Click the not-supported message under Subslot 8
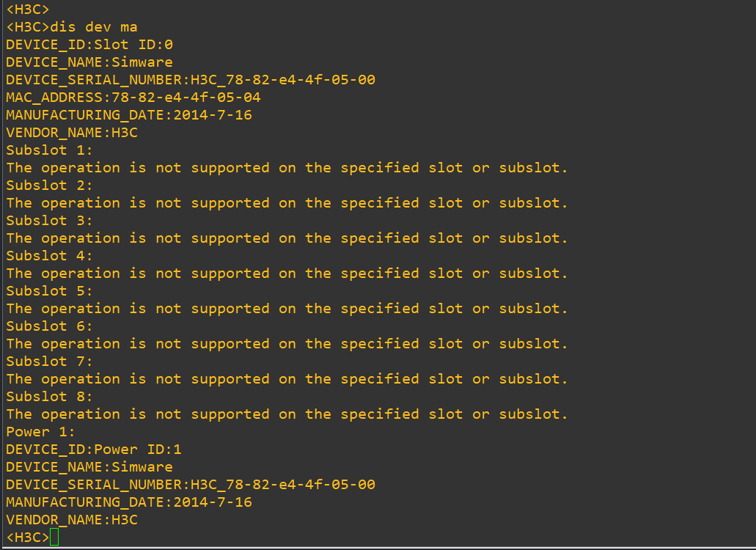This screenshot has width=756, height=550. pyautogui.click(x=287, y=414)
